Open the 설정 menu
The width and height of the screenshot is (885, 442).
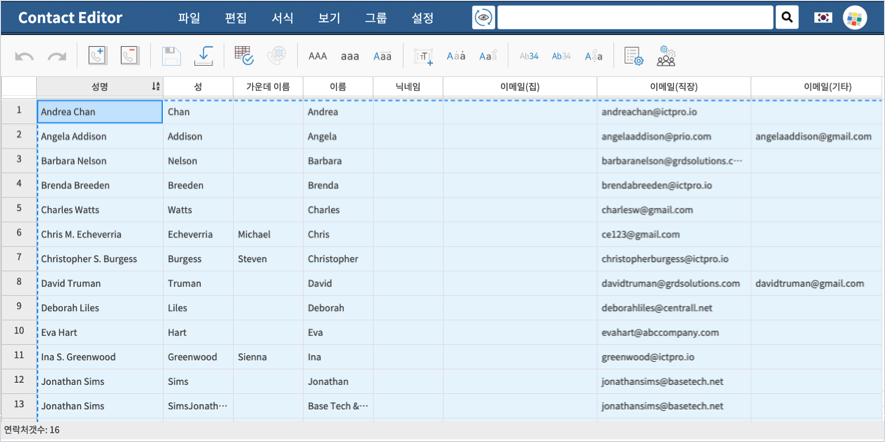423,17
